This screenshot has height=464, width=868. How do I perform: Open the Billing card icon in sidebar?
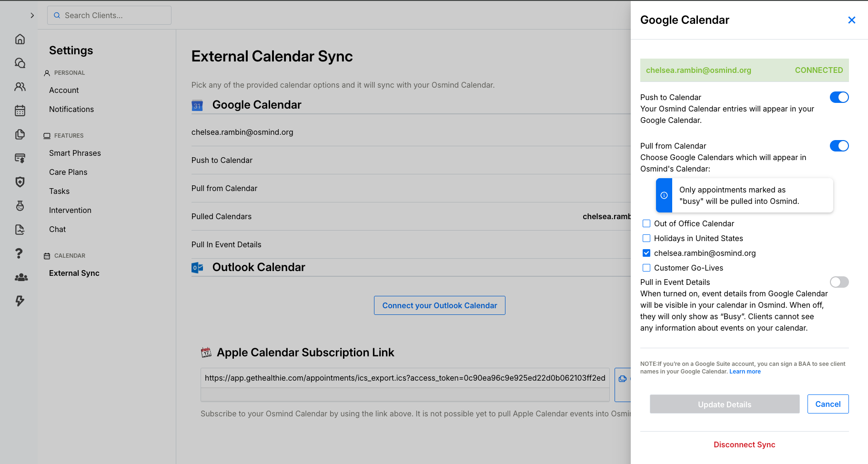pos(20,158)
